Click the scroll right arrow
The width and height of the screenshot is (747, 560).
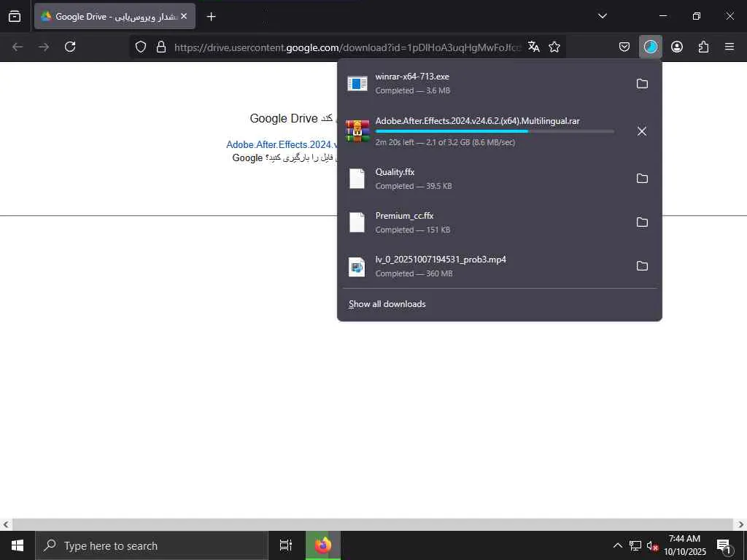(x=741, y=524)
